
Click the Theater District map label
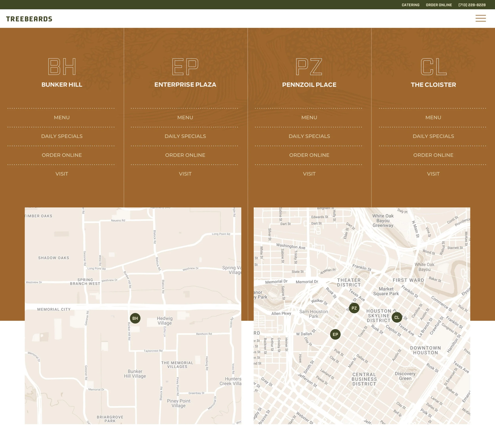point(349,282)
